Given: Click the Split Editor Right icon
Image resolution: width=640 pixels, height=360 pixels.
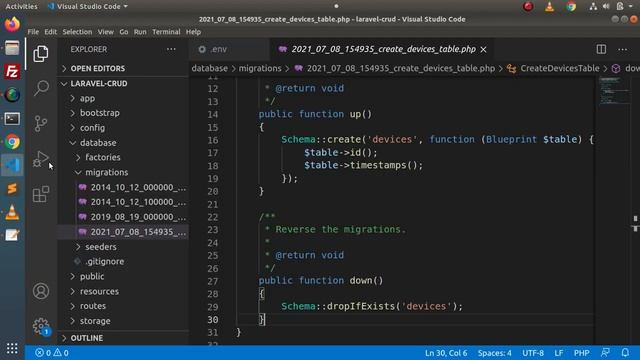Looking at the screenshot, I should pos(601,49).
